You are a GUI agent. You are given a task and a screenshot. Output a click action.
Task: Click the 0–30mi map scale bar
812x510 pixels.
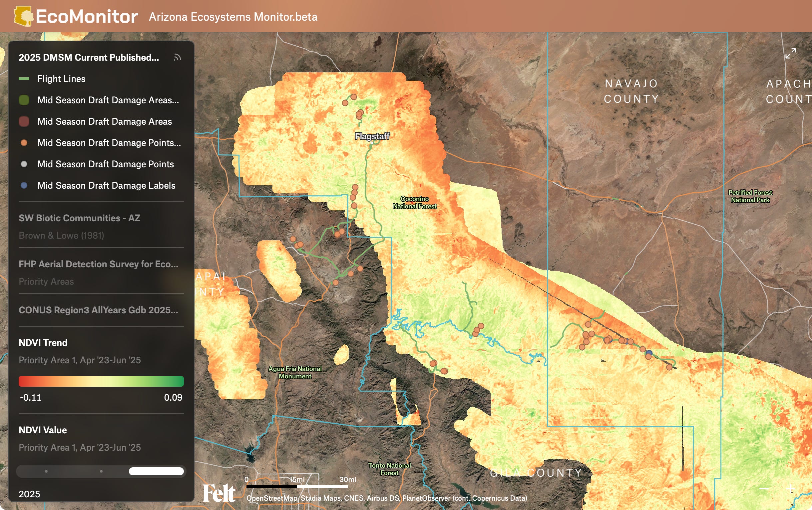point(297,486)
